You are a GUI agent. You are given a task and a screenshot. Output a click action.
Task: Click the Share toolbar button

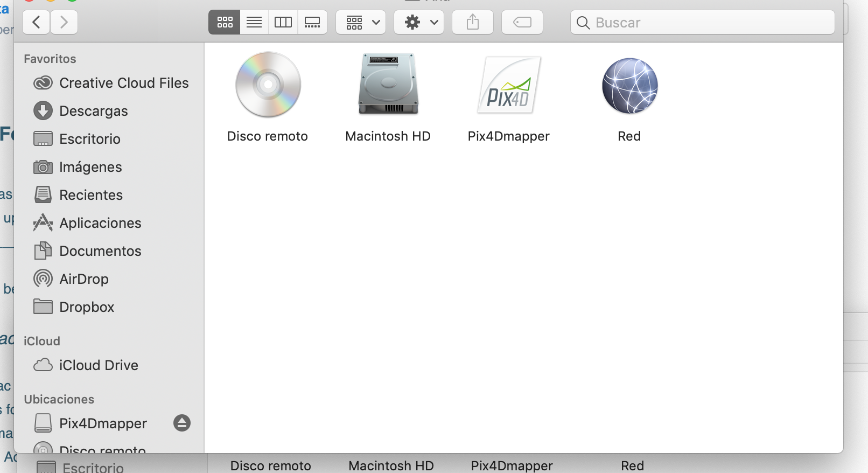pos(473,22)
